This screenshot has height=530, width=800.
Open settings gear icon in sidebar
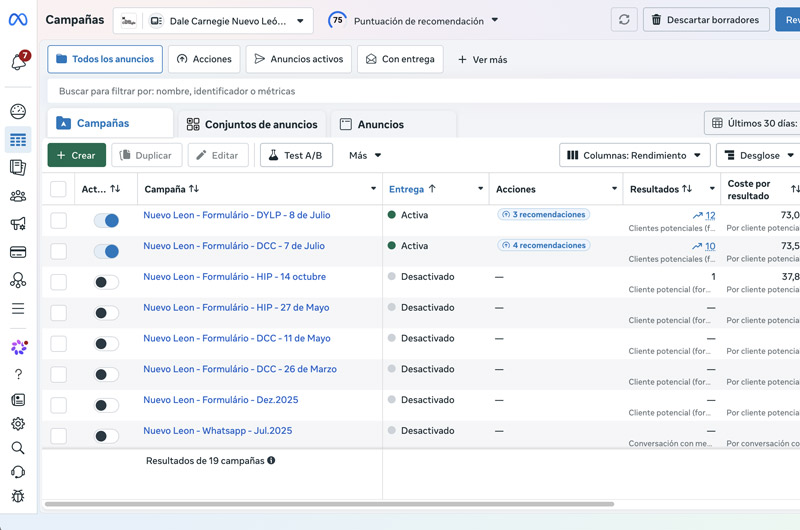pyautogui.click(x=18, y=423)
